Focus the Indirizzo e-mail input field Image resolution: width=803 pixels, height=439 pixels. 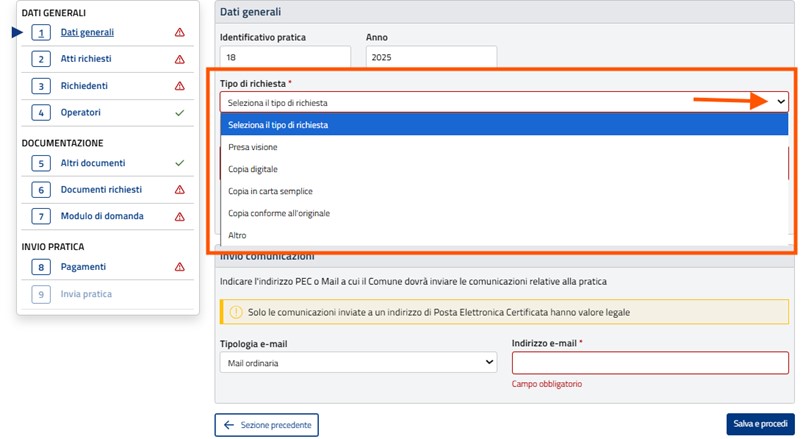(x=649, y=362)
